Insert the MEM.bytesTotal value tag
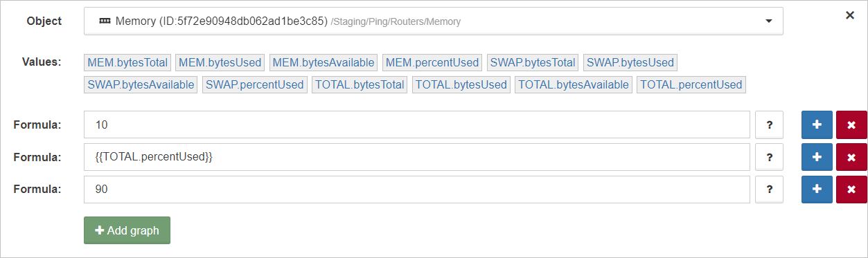This screenshot has width=868, height=258. tap(127, 62)
